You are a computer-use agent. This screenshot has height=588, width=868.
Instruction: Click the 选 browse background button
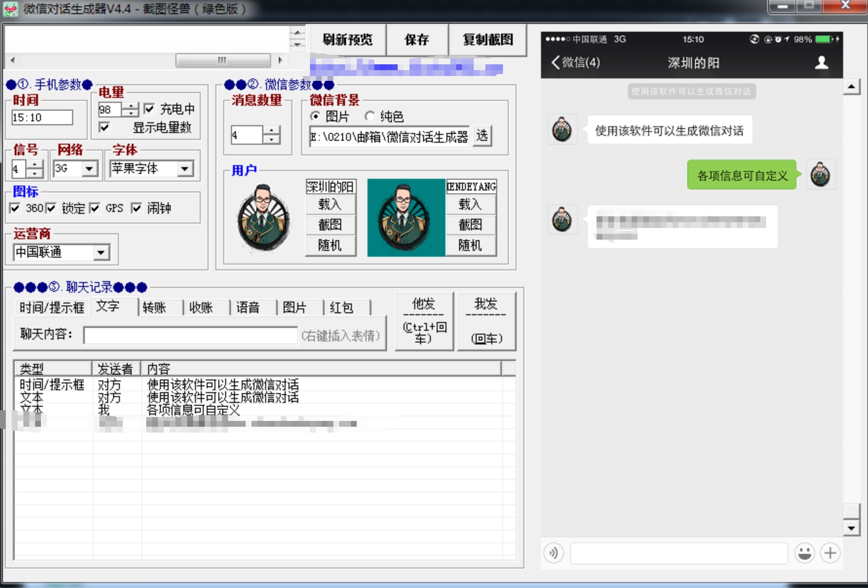[x=482, y=135]
